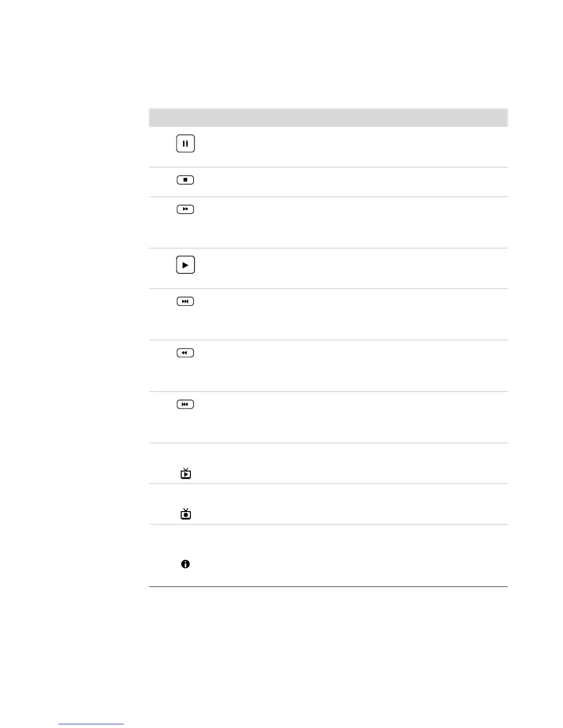This screenshot has width=563, height=728.
Task: Follow the blue underlined link at page bottom
Action: (x=91, y=724)
